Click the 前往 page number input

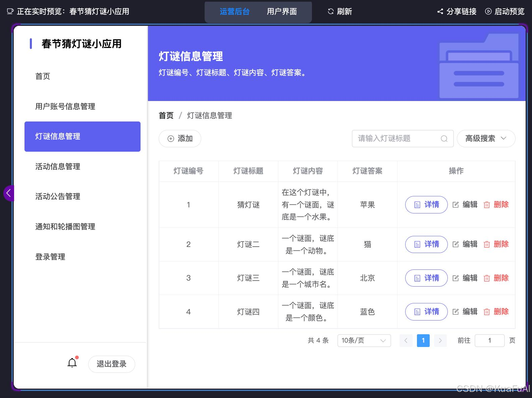(490, 341)
